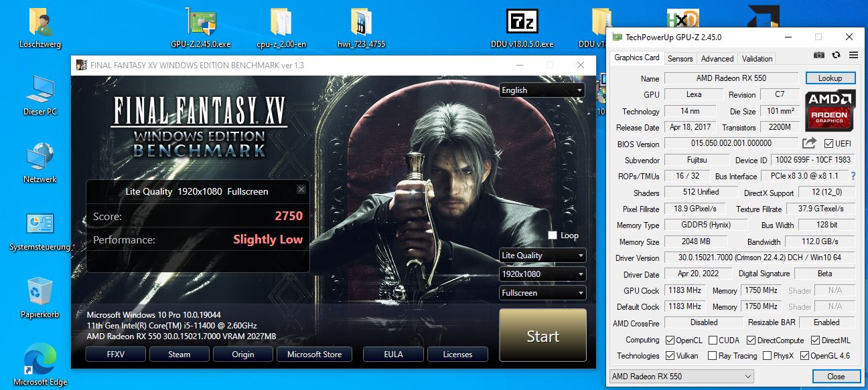Switch to the Advanced tab
868x390 pixels.
(x=717, y=59)
